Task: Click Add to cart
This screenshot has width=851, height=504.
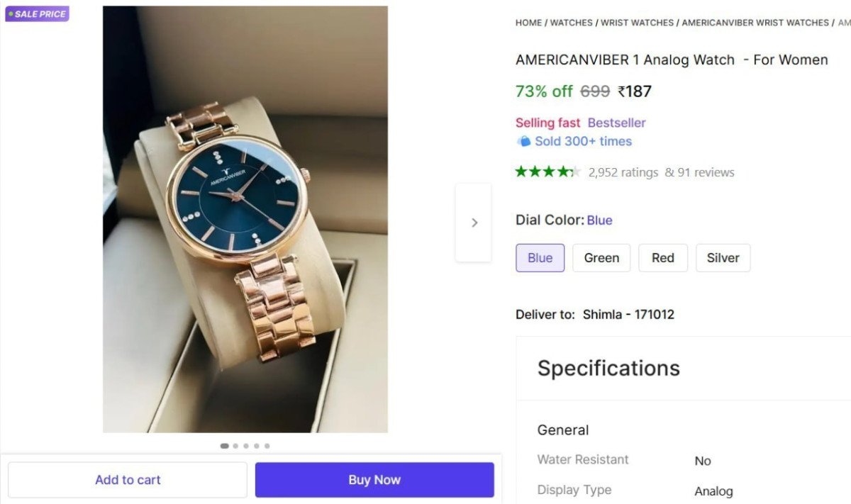Action: pos(128,479)
